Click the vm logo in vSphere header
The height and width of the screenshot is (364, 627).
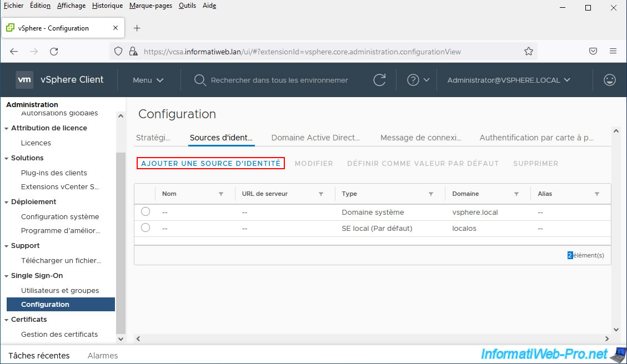[24, 80]
